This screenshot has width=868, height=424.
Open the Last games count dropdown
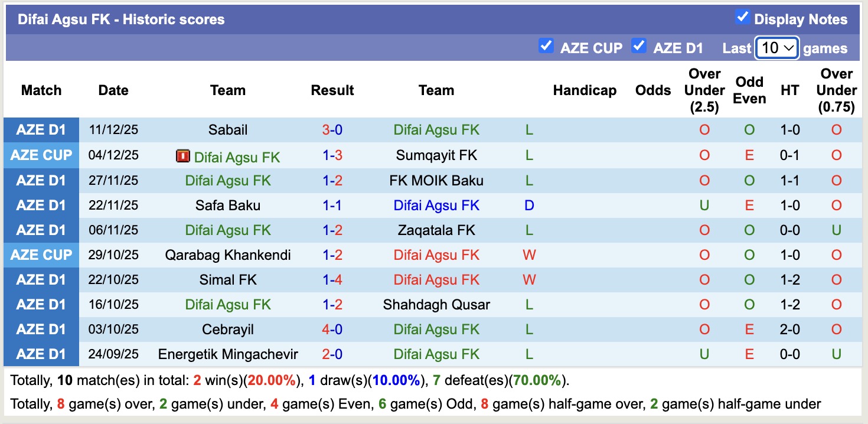click(776, 47)
